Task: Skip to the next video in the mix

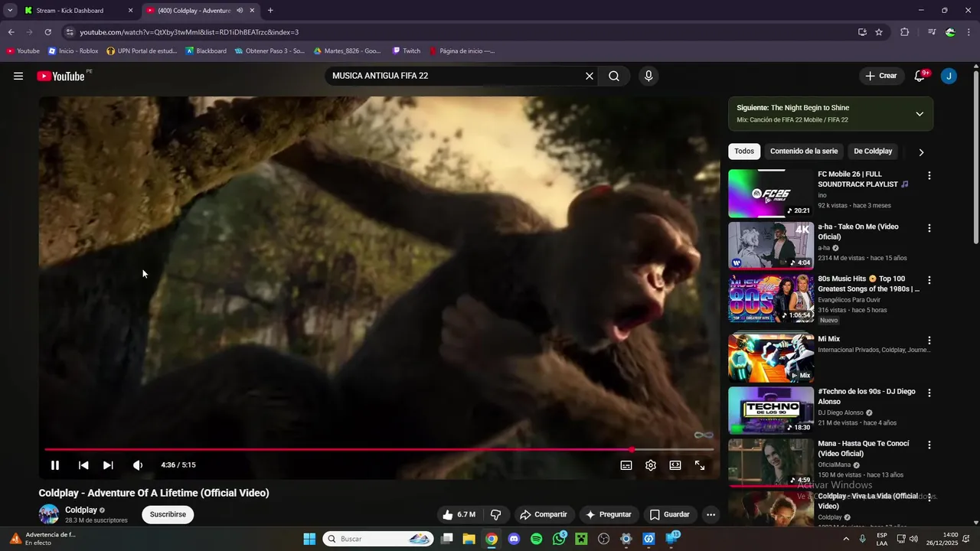Action: click(108, 465)
